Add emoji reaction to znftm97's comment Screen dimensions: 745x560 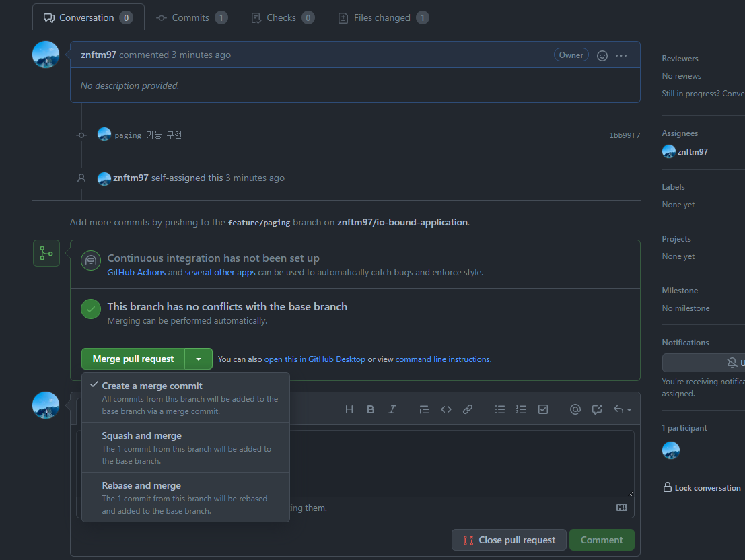pyautogui.click(x=602, y=56)
